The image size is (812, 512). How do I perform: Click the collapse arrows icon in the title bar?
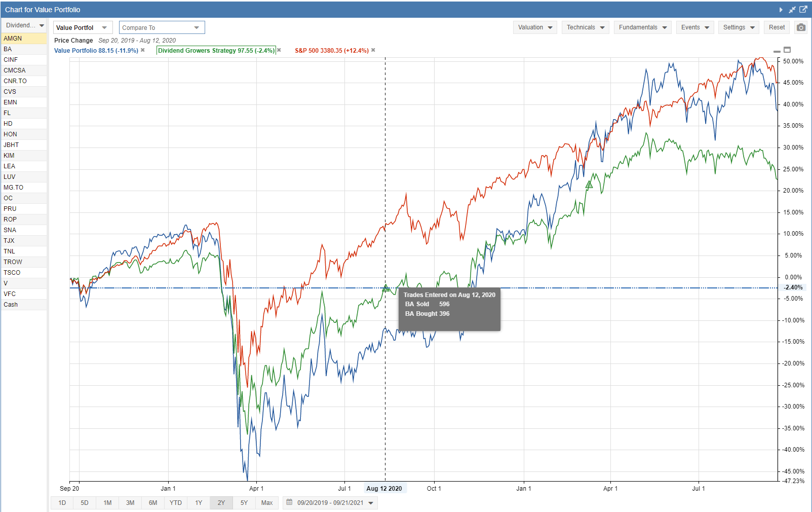point(792,10)
